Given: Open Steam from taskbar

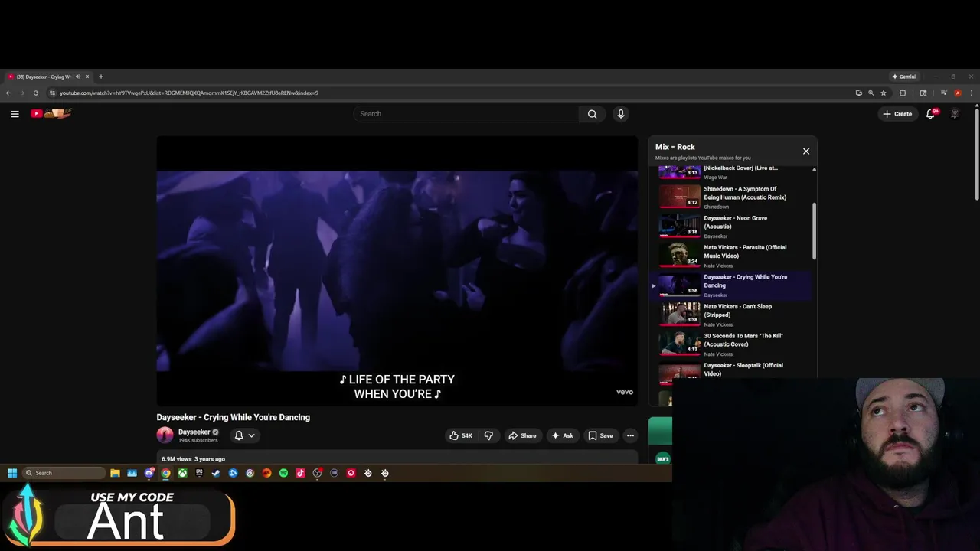Looking at the screenshot, I should pyautogui.click(x=216, y=473).
